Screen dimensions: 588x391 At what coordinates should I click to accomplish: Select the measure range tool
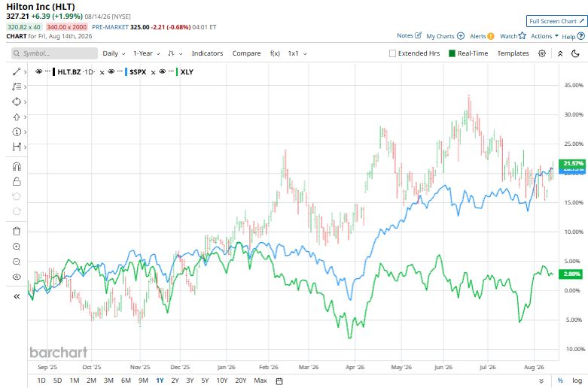click(16, 147)
